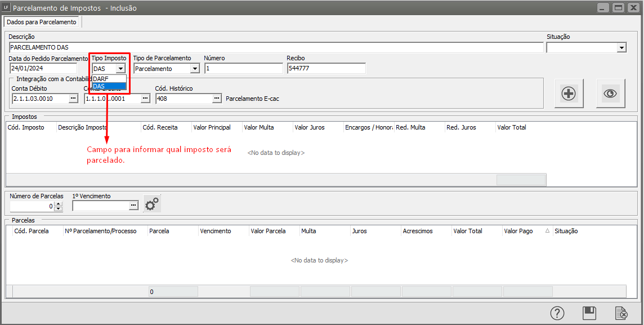Image resolution: width=644 pixels, height=325 pixels.
Task: Click the Recibo input field
Action: 326,69
